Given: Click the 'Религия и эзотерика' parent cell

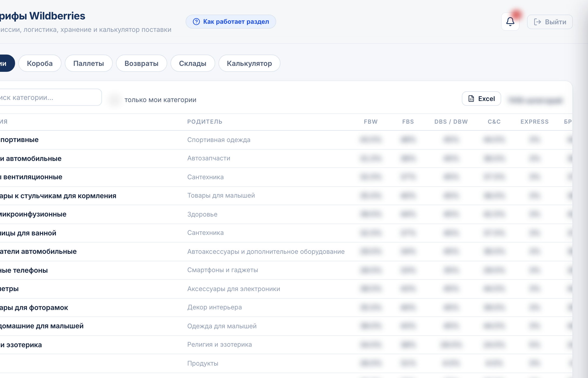Looking at the screenshot, I should (220, 345).
